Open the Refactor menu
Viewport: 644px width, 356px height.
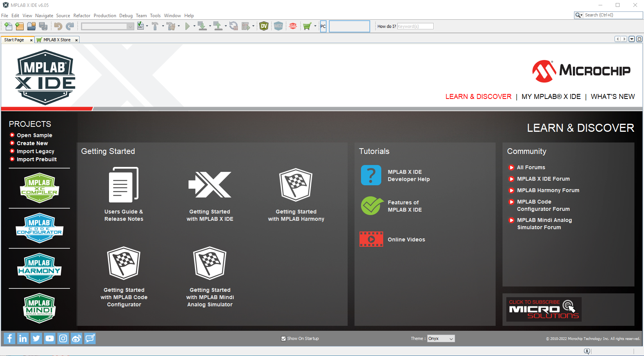point(82,16)
